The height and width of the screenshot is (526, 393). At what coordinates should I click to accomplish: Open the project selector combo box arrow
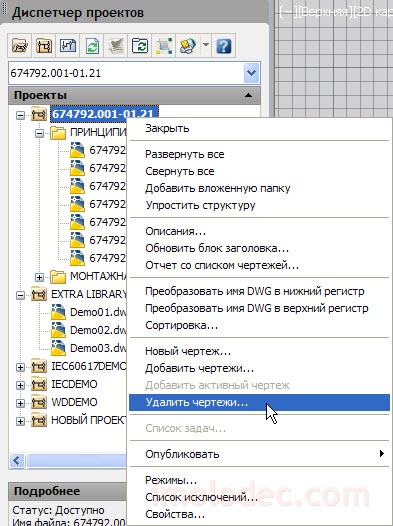[251, 73]
